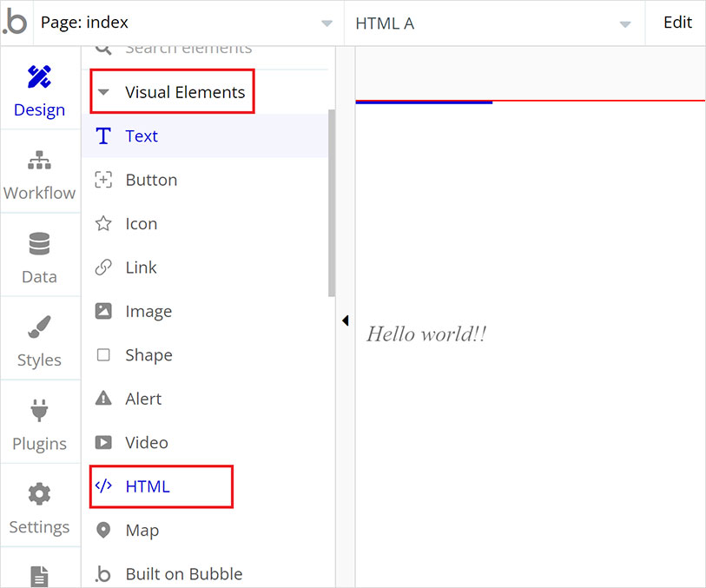The image size is (706, 588).
Task: Click the star Icon element
Action: [x=103, y=223]
